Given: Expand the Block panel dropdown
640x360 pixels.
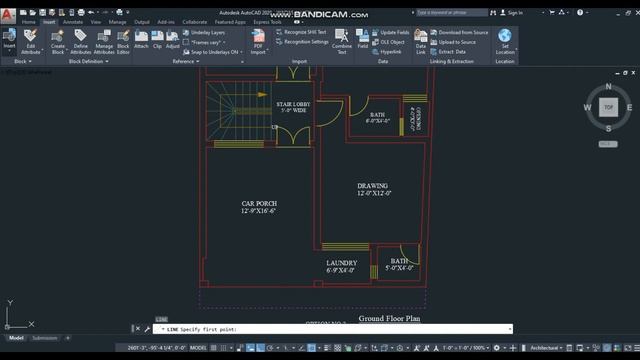Looking at the screenshot, I should pyautogui.click(x=23, y=61).
